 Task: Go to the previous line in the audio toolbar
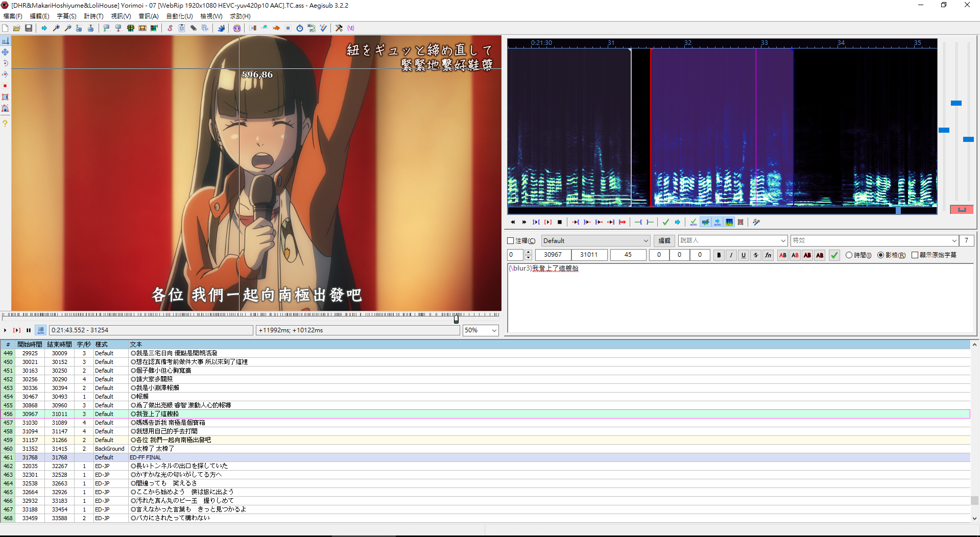coord(513,222)
